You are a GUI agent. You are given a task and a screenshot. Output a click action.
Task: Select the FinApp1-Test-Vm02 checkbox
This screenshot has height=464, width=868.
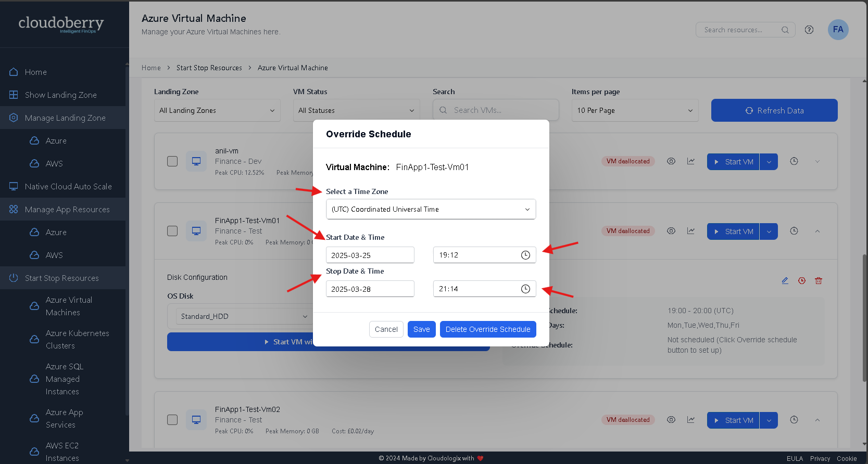point(172,420)
